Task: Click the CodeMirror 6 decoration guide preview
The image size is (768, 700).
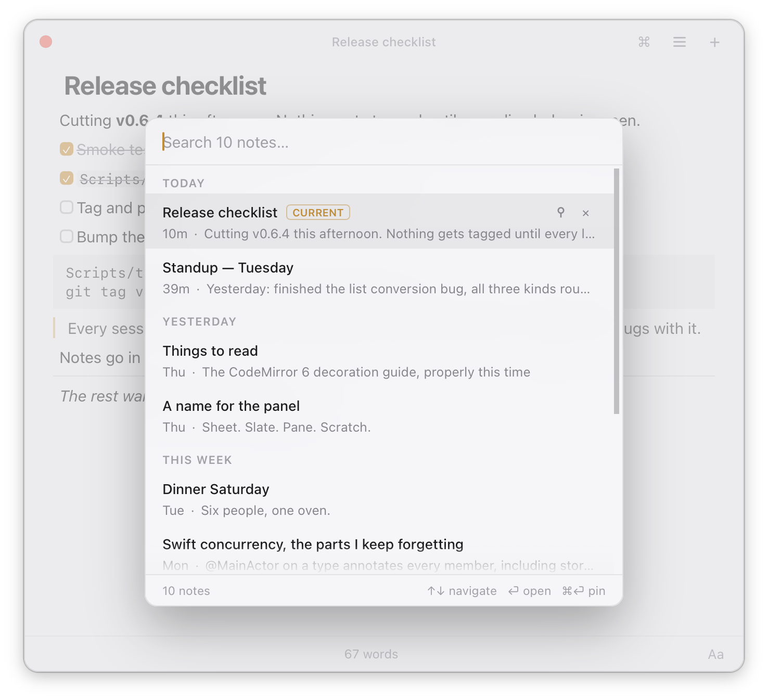Action: pyautogui.click(x=366, y=372)
